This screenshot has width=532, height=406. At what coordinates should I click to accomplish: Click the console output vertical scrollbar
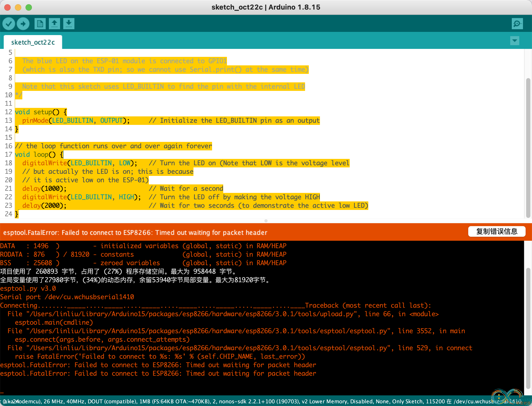[528, 328]
